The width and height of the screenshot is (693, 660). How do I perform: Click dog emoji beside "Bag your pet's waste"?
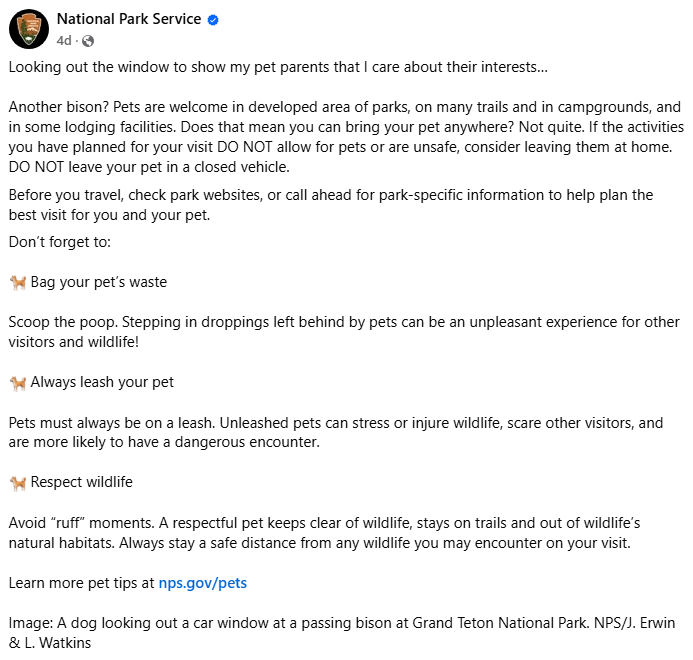[17, 282]
